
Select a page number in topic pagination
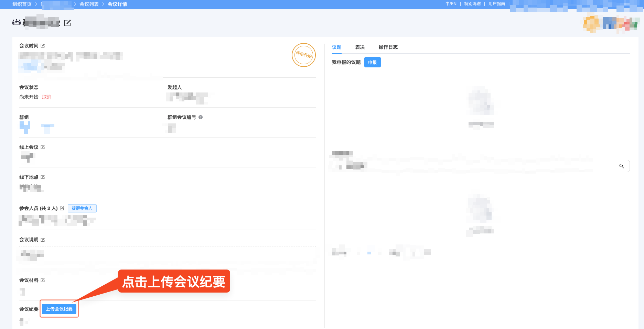pos(370,253)
